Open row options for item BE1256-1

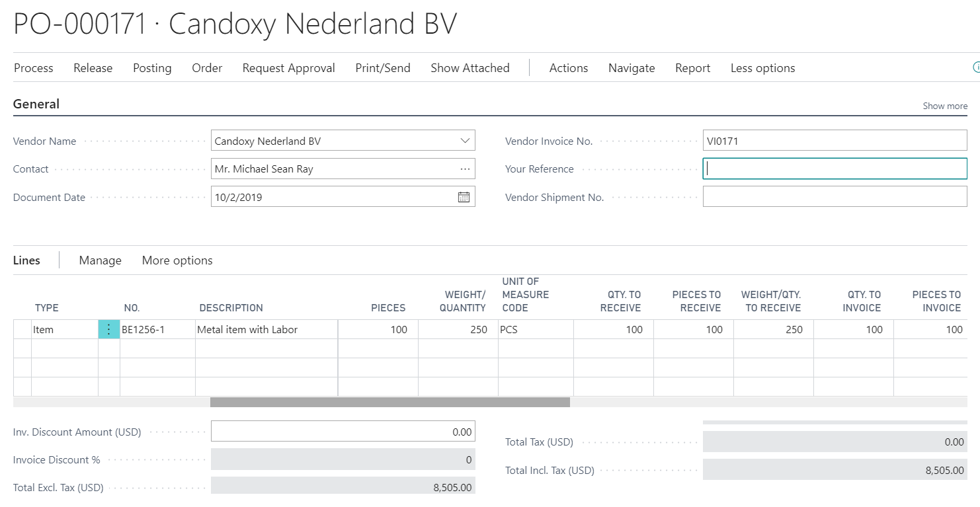tap(109, 329)
